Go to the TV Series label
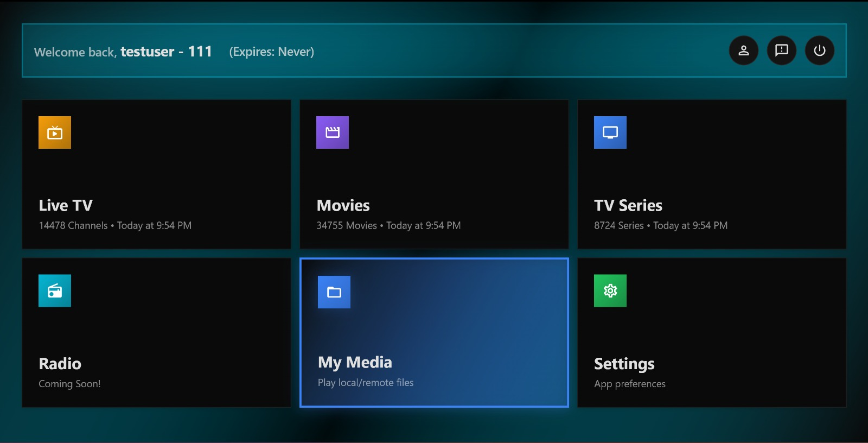 [628, 205]
